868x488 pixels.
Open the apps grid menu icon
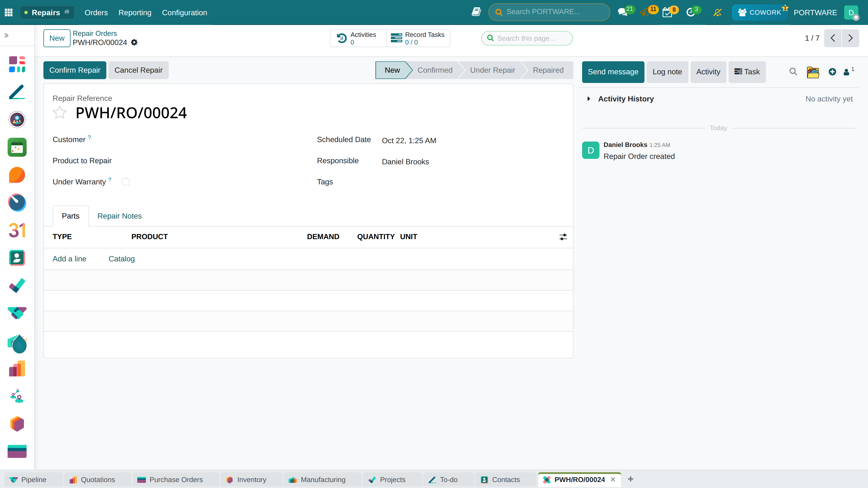tap(9, 12)
